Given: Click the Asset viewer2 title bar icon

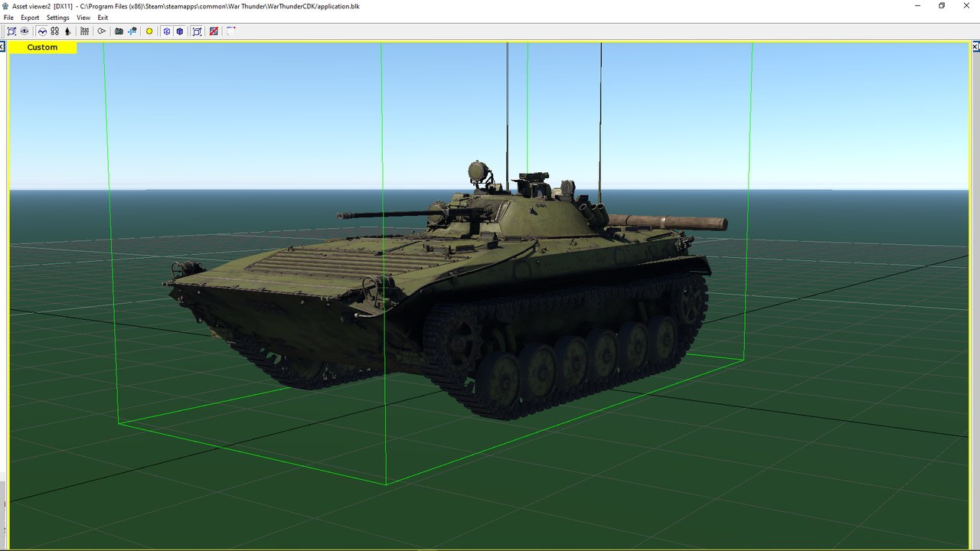Looking at the screenshot, I should point(6,6).
